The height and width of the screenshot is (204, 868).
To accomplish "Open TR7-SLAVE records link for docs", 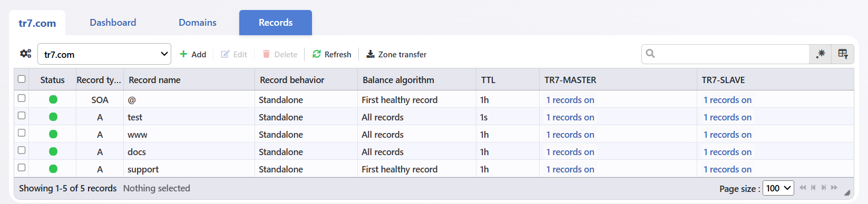I will pyautogui.click(x=728, y=152).
